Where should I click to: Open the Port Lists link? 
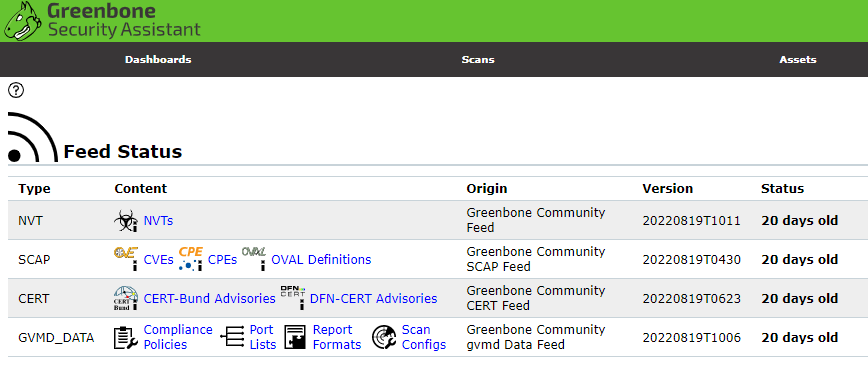click(263, 337)
